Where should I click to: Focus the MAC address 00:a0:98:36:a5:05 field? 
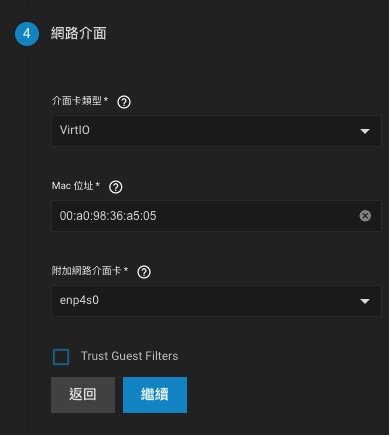(x=217, y=217)
